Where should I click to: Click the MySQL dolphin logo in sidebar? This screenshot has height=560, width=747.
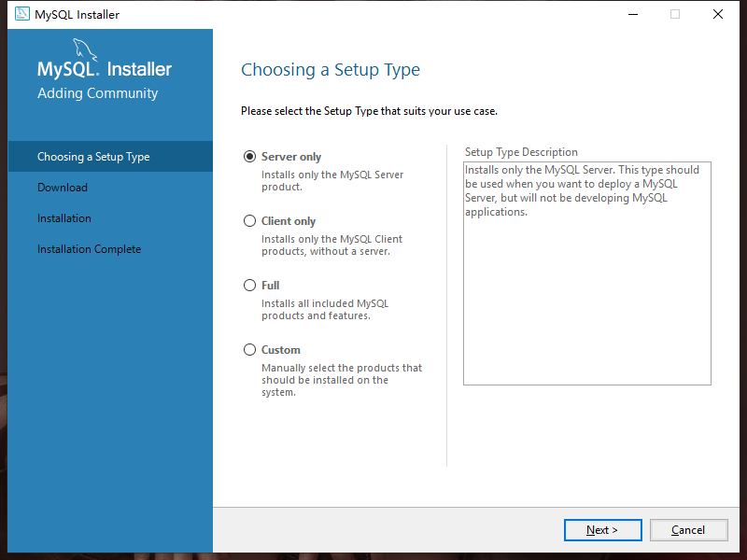pos(85,49)
